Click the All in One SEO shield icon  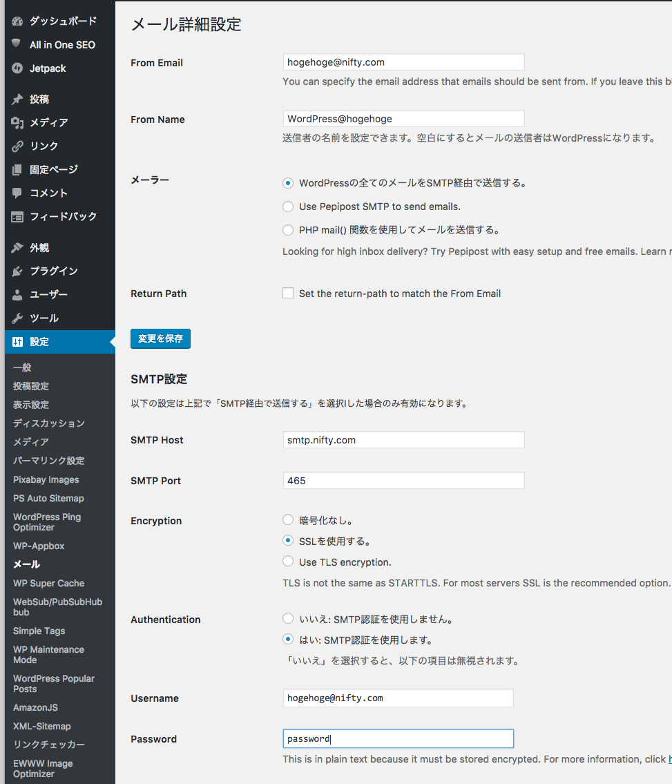coord(17,43)
